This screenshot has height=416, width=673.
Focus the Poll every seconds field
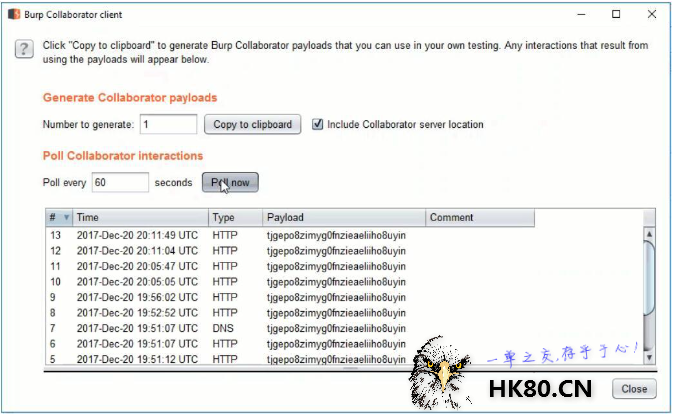(120, 182)
